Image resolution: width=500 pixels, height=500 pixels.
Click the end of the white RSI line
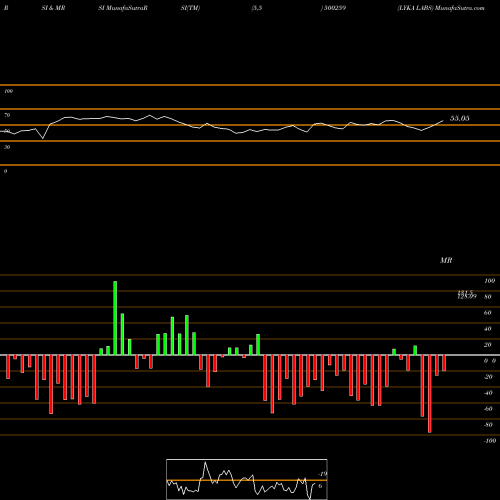pyautogui.click(x=443, y=120)
